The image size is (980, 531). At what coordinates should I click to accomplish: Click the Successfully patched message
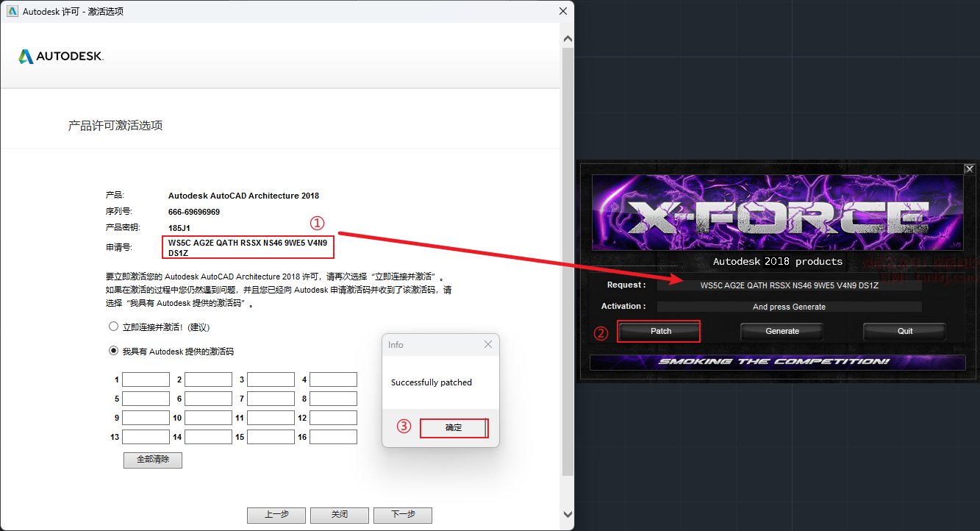(432, 382)
